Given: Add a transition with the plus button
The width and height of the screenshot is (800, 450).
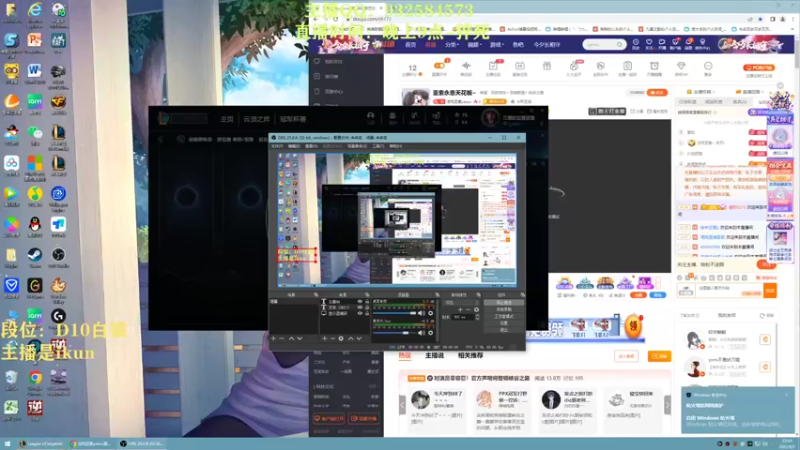Looking at the screenshot, I should pyautogui.click(x=460, y=310).
